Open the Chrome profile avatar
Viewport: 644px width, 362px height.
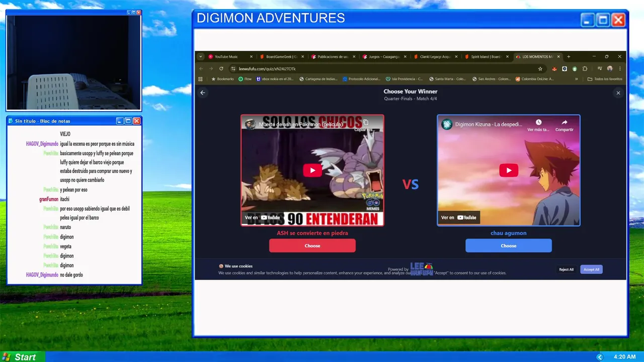pos(610,68)
